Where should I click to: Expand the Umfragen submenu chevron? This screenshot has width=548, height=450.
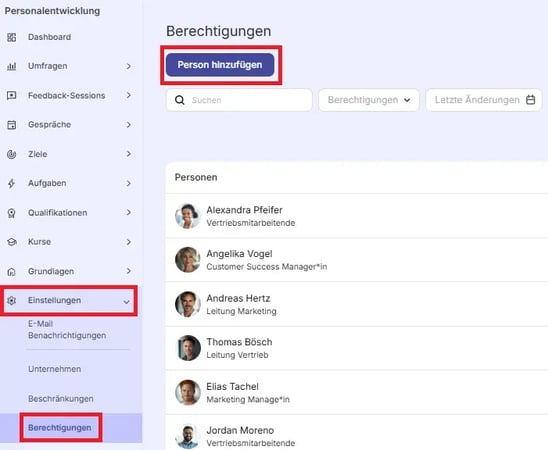click(x=129, y=66)
